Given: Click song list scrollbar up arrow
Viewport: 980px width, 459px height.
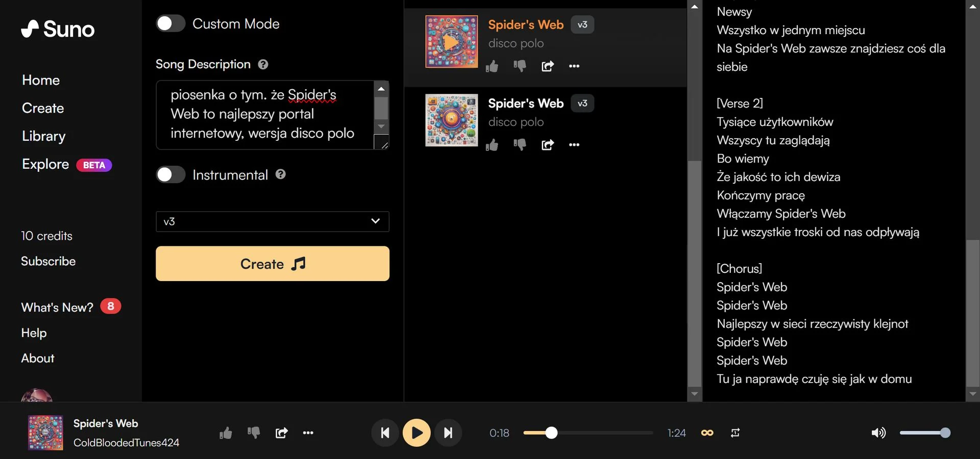Looking at the screenshot, I should (695, 6).
